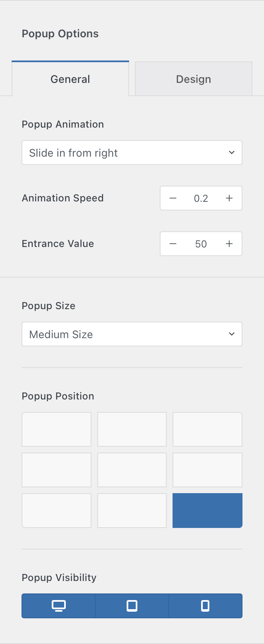The image size is (264, 644).
Task: Increase Entrance Value with plus icon
Action: click(229, 244)
